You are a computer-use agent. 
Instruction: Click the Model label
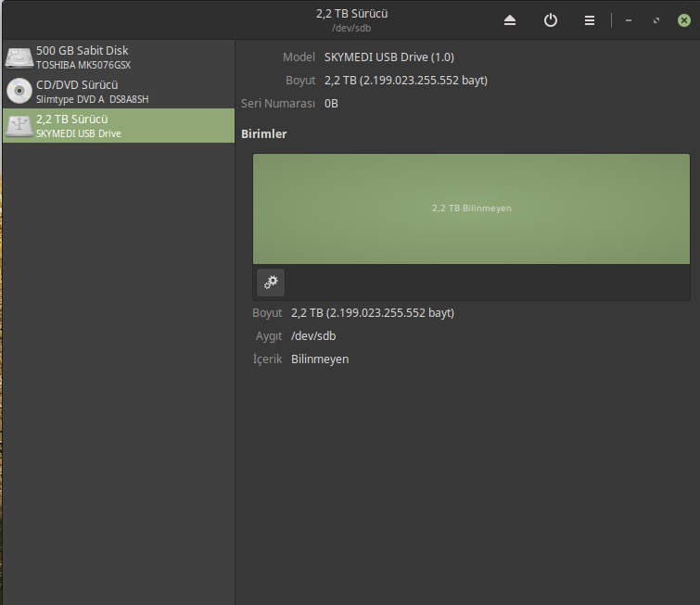[299, 57]
